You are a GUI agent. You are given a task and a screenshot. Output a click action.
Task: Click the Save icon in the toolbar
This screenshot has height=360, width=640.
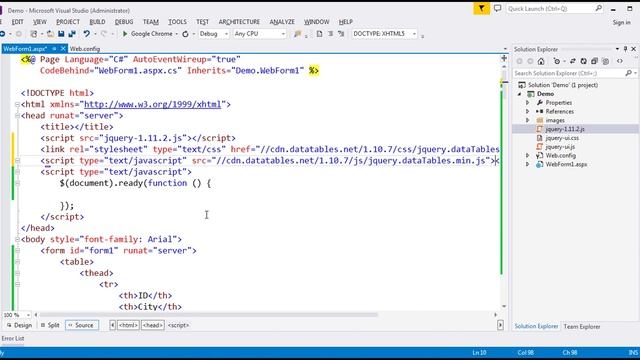click(61, 34)
